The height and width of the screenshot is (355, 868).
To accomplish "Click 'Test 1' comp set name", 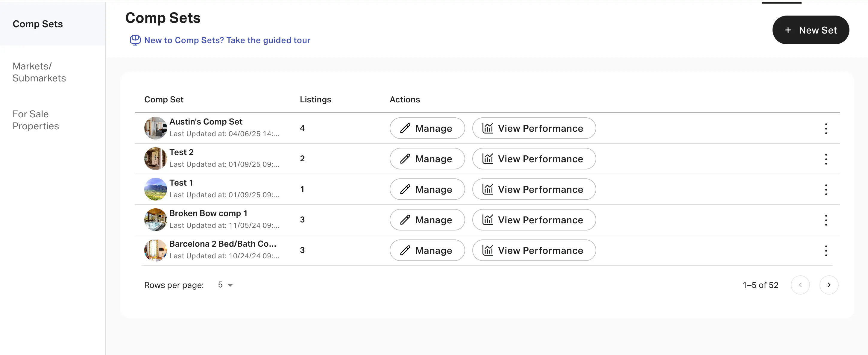I will point(181,183).
